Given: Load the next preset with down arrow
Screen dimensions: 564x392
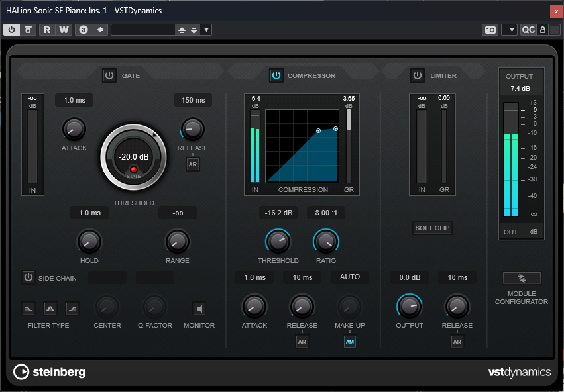Looking at the screenshot, I should point(194,30).
